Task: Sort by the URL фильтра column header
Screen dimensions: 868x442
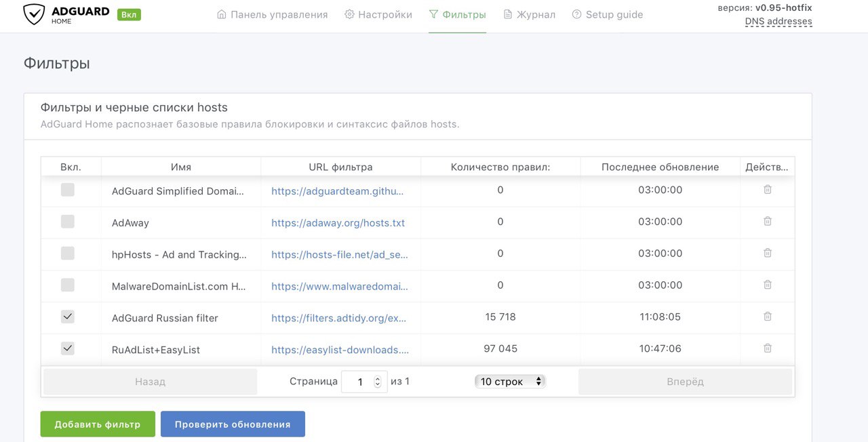Action: pyautogui.click(x=340, y=167)
